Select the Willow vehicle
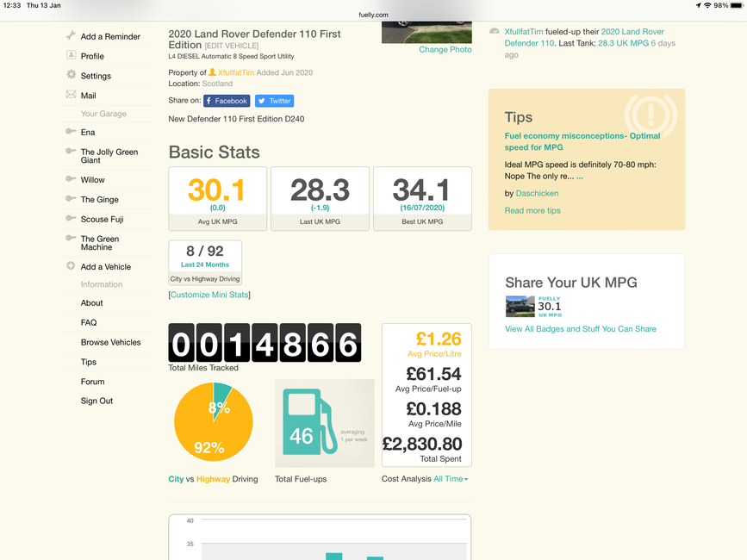747x560 pixels. tap(92, 180)
